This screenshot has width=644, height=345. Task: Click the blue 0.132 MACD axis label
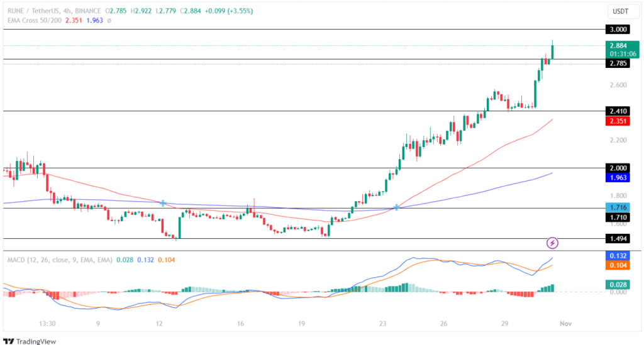[616, 256]
